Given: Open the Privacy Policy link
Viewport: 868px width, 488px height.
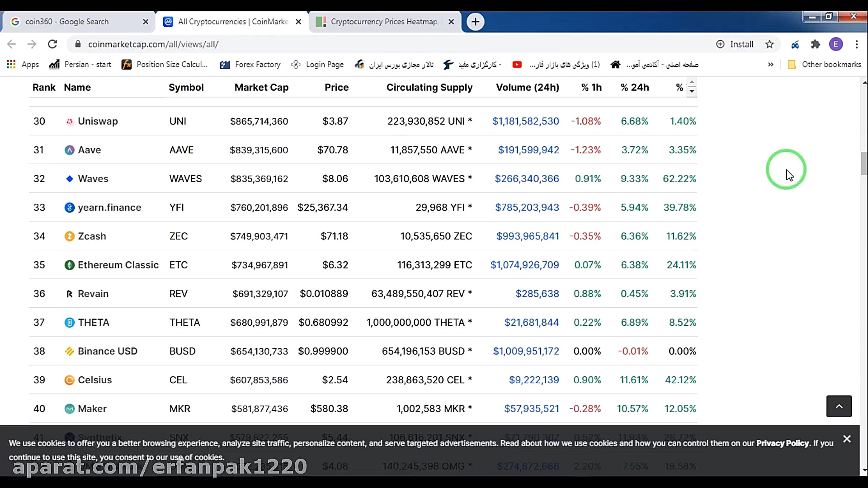Looking at the screenshot, I should click(x=783, y=443).
